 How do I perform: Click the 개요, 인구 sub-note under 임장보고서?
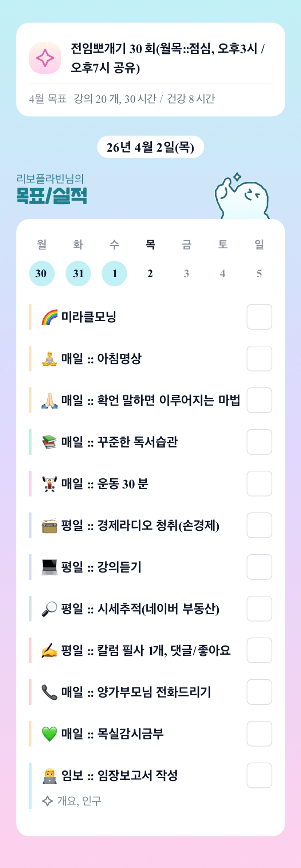[79, 801]
